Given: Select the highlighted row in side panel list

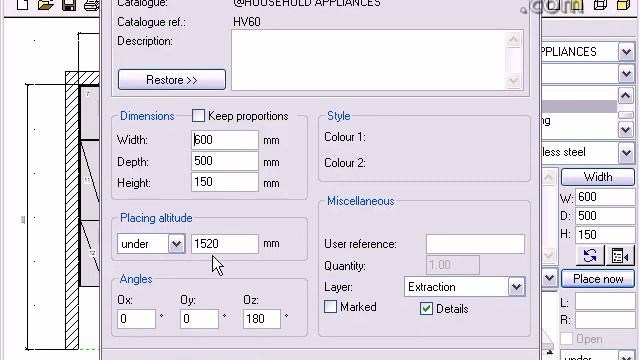Looking at the screenshot, I should point(579,107).
